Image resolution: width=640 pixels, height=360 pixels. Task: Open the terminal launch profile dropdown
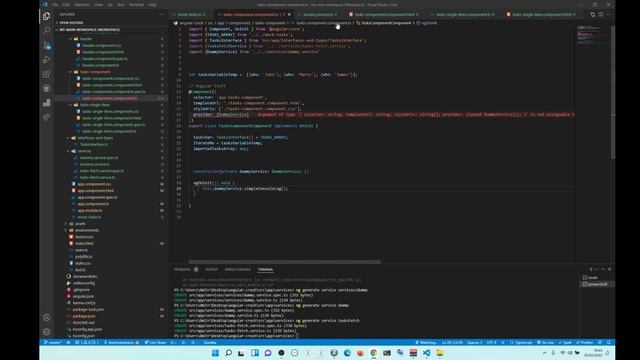(596, 269)
